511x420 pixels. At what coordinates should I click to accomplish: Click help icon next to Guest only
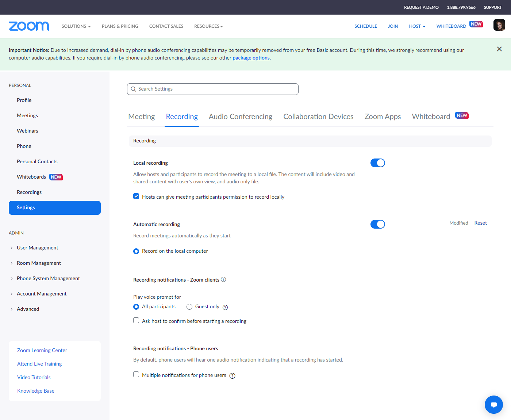[225, 307]
